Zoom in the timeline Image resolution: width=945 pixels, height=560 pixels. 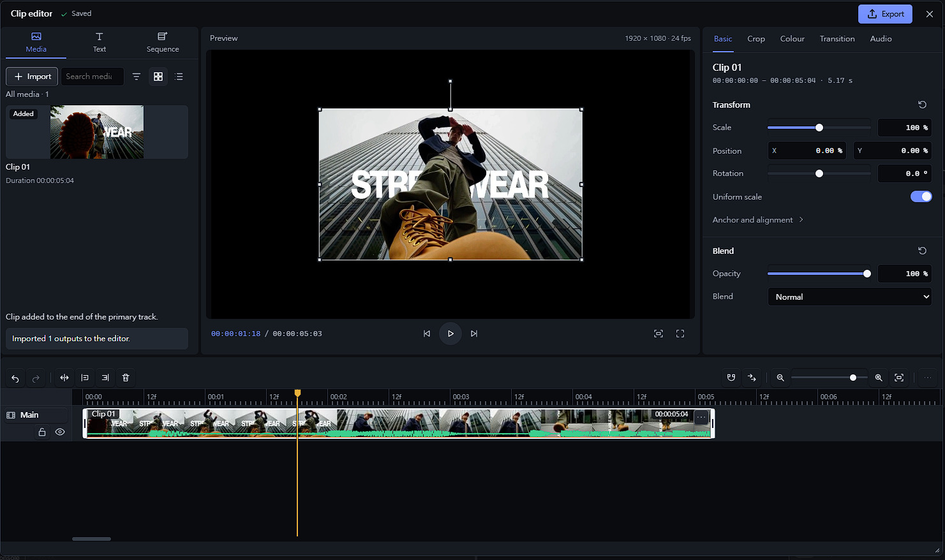coord(879,378)
